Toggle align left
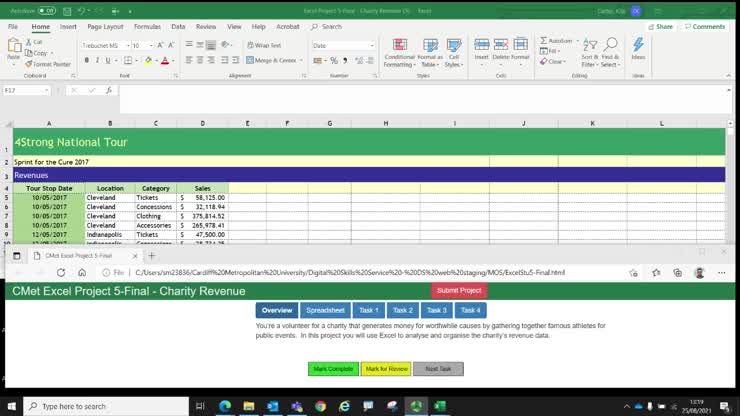Viewport: 740px width, 416px height. click(189, 60)
